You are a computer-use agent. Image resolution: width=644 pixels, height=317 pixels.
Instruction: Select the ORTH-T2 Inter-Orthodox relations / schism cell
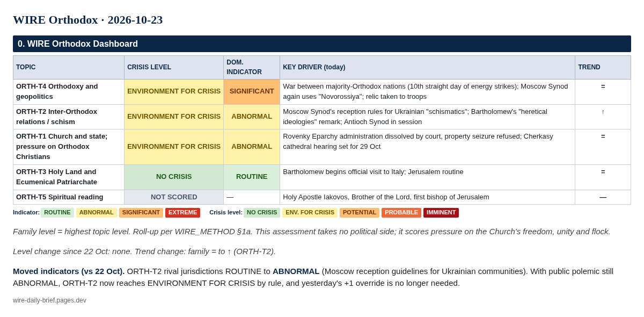point(69,117)
